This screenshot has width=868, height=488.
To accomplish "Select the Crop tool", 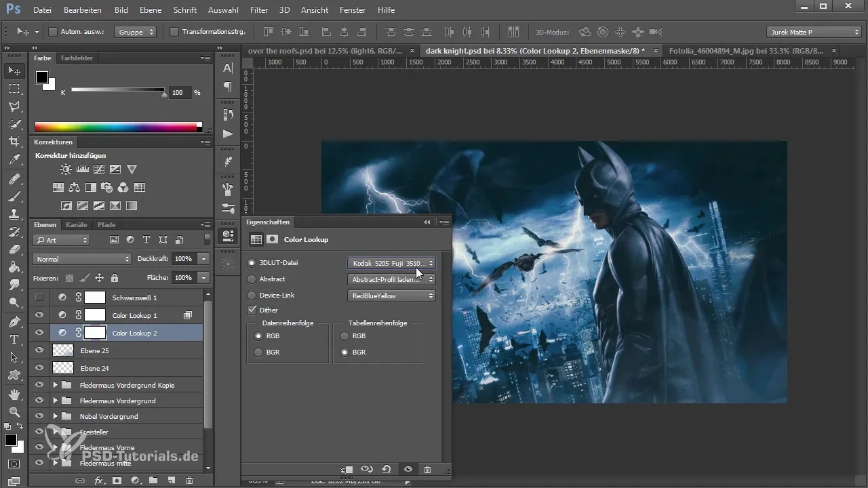I will point(14,142).
